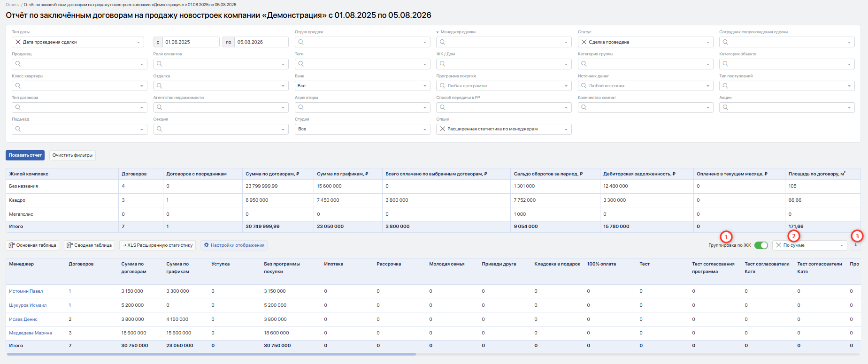
Task: Click search icon in 'Агентство недвижимости' field
Action: 160,107
